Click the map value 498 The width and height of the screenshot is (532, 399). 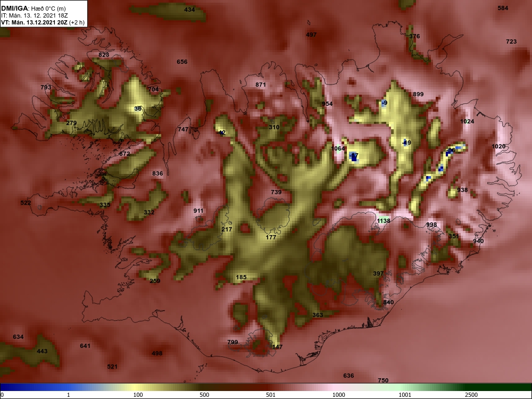click(157, 354)
